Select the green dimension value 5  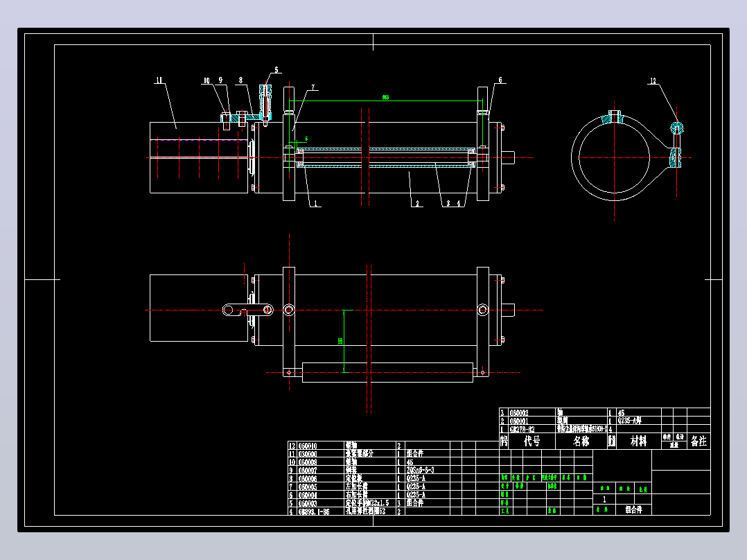tap(306, 139)
